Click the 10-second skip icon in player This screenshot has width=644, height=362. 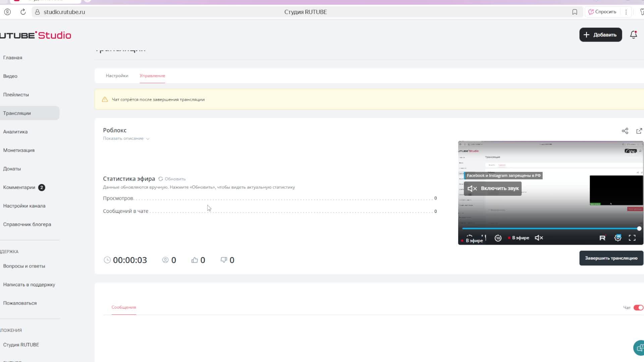tap(498, 238)
